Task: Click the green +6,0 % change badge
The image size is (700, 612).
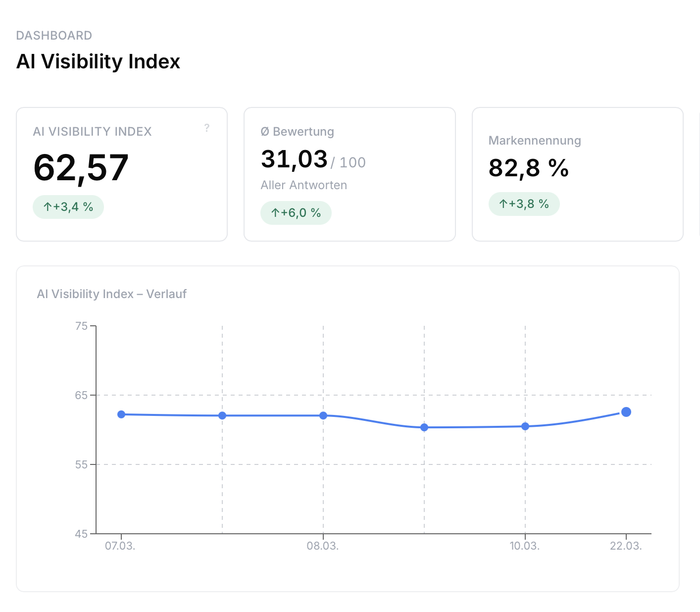Action: tap(296, 213)
